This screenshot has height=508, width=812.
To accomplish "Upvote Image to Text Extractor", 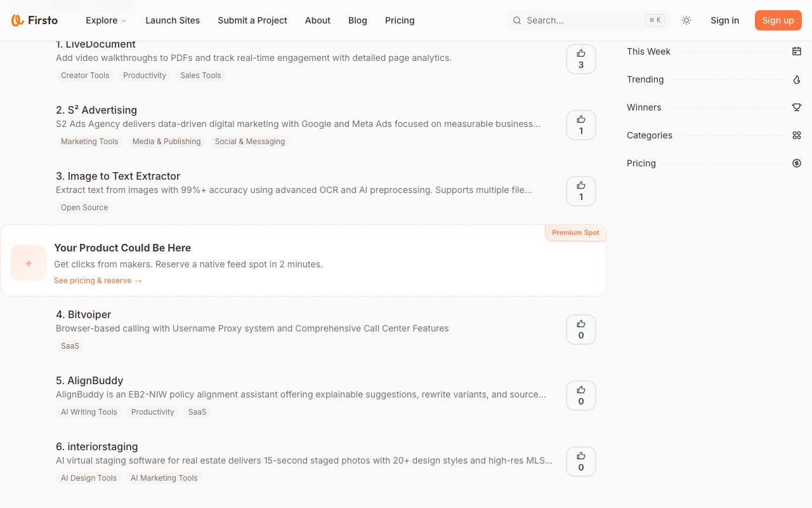I will (581, 191).
